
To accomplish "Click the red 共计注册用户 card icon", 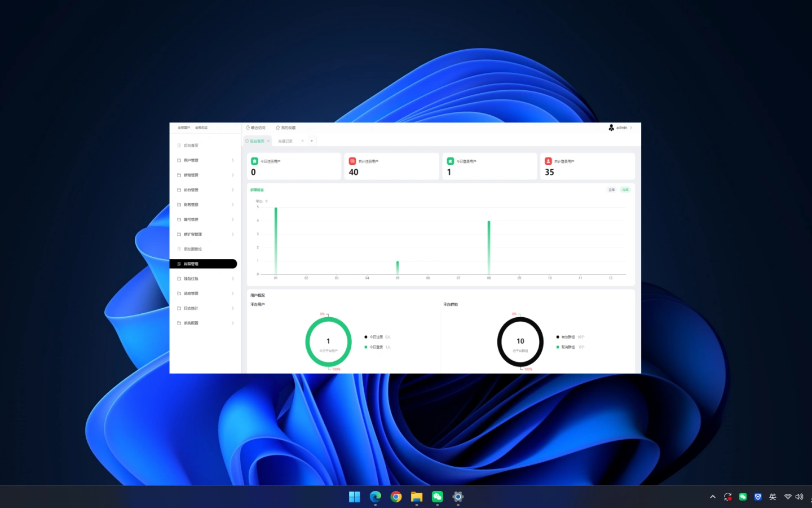I will click(x=352, y=161).
